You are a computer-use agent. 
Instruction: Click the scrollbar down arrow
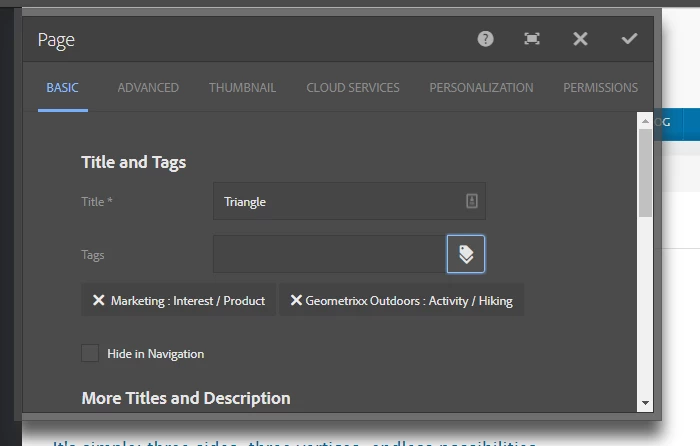tap(645, 403)
